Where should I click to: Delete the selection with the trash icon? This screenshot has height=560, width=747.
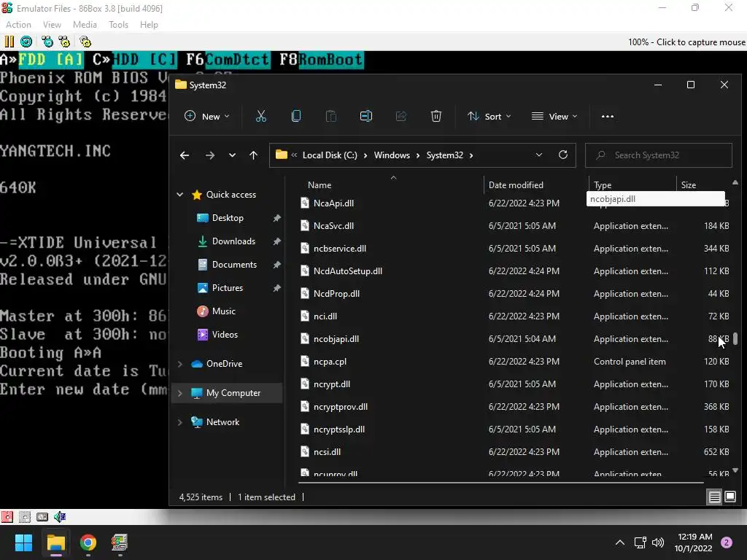(x=436, y=116)
